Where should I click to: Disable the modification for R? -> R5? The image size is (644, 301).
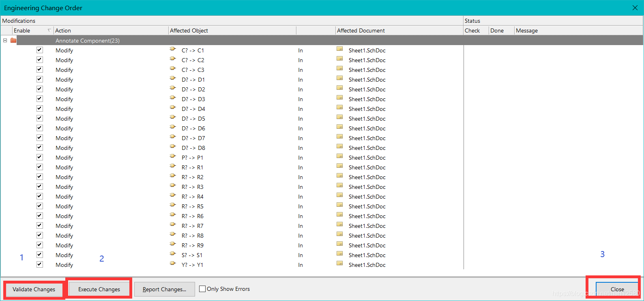pyautogui.click(x=40, y=206)
